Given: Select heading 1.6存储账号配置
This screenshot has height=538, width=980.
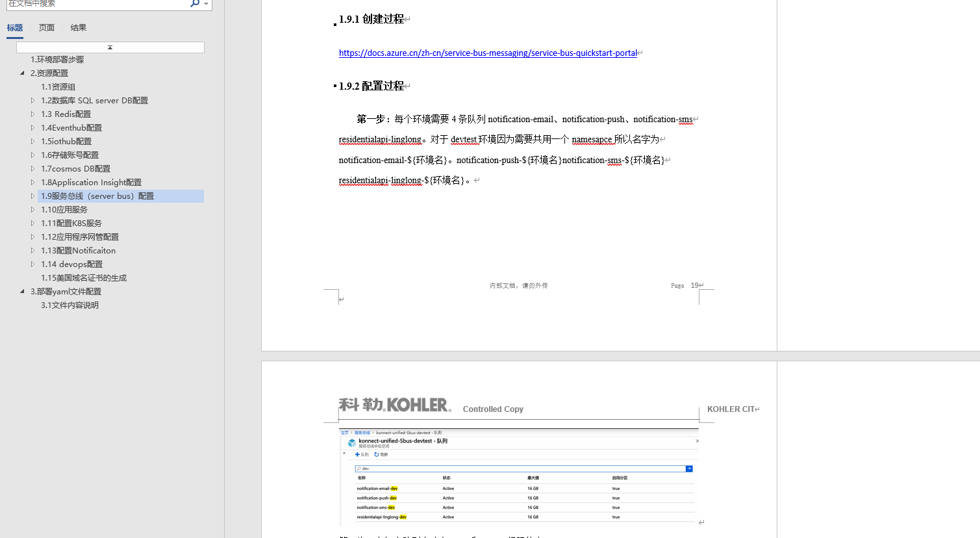Looking at the screenshot, I should [70, 155].
